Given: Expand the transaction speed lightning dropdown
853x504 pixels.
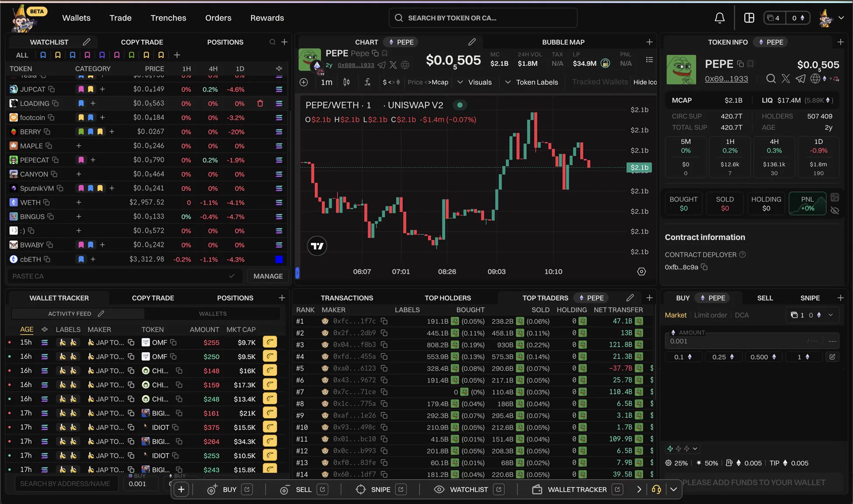Looking at the screenshot, I should 682,448.
